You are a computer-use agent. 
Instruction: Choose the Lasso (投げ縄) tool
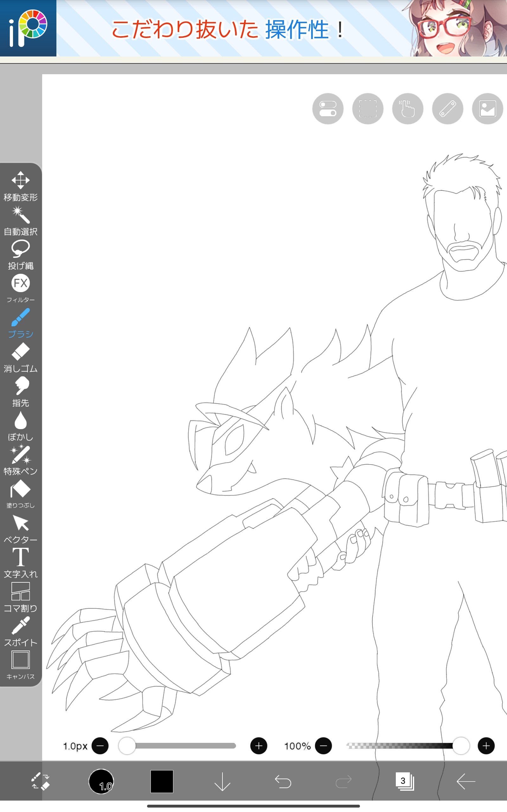click(x=21, y=254)
